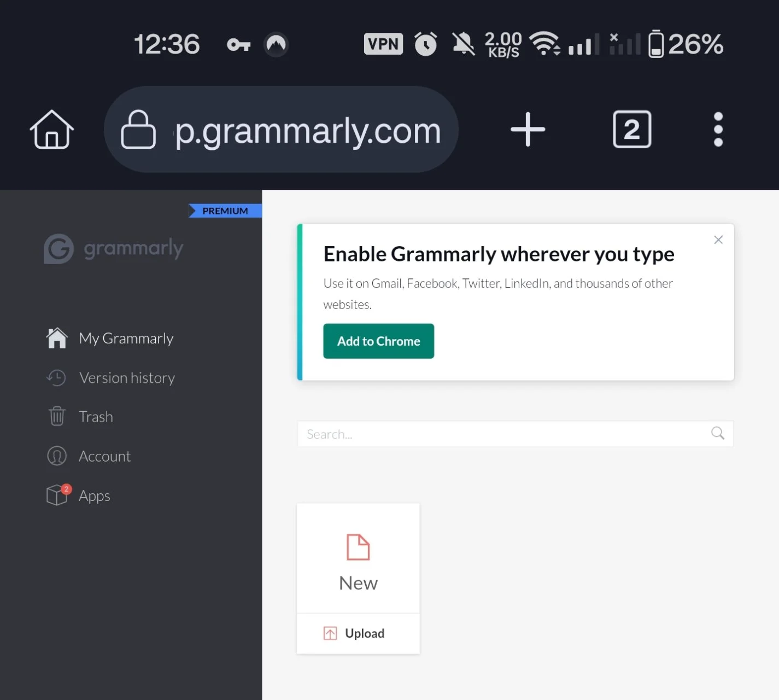The width and height of the screenshot is (779, 700).
Task: Click the magnifier icon in search box
Action: tap(718, 434)
